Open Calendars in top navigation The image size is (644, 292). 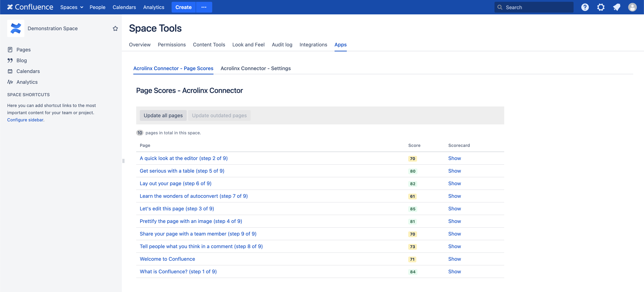tap(124, 7)
